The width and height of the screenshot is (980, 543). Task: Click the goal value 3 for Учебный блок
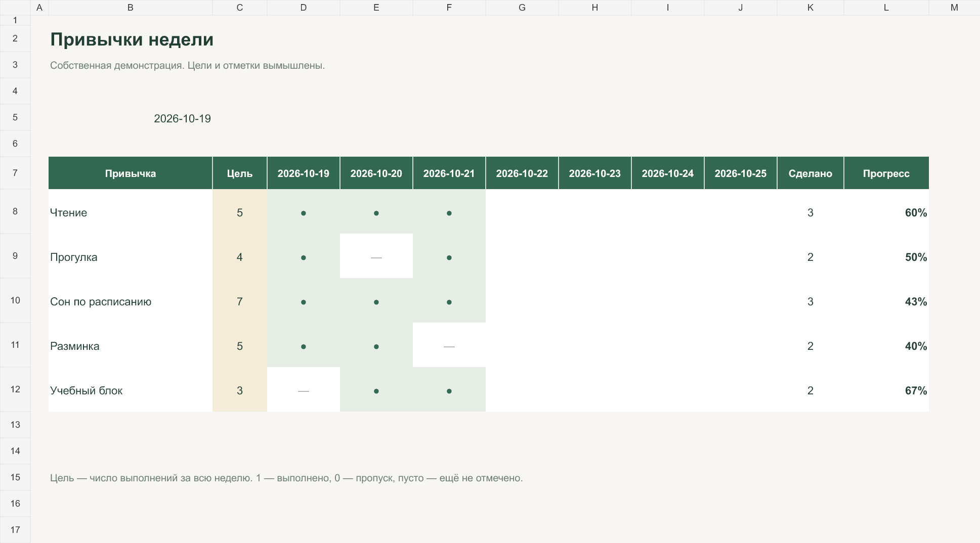(x=240, y=390)
